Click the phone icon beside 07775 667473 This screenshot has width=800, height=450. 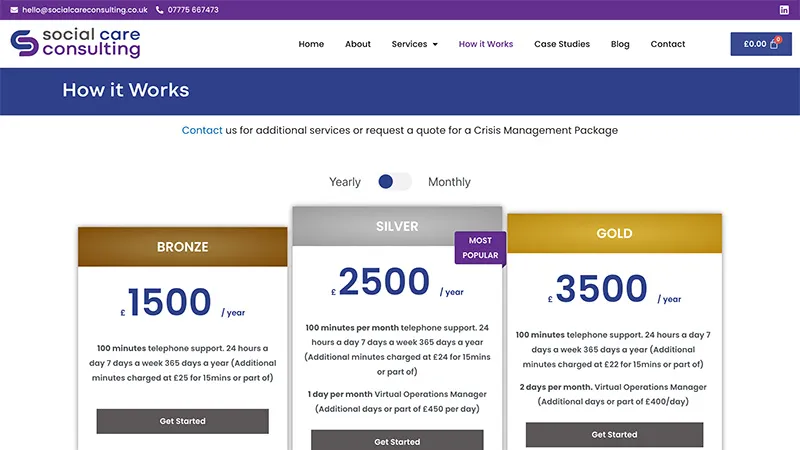(x=160, y=10)
